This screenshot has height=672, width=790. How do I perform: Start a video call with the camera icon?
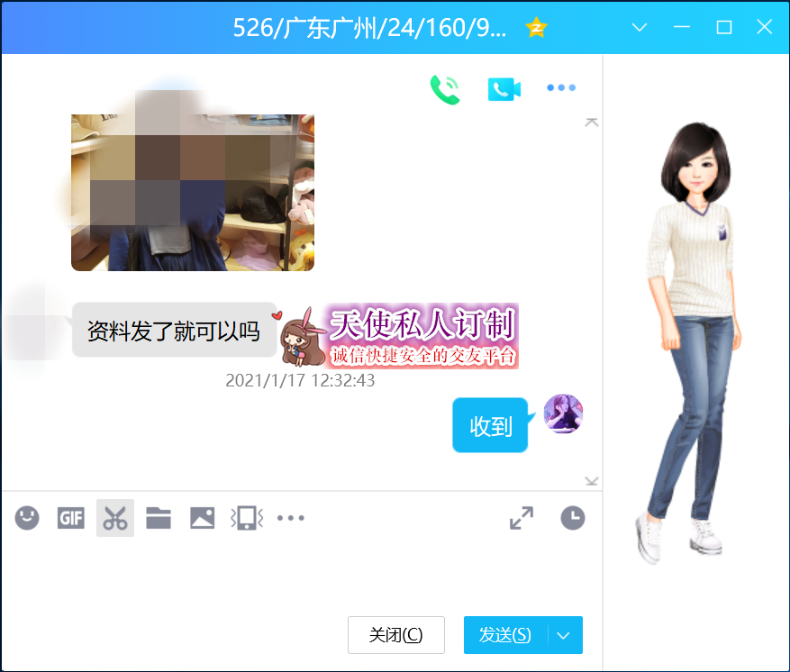coord(504,88)
